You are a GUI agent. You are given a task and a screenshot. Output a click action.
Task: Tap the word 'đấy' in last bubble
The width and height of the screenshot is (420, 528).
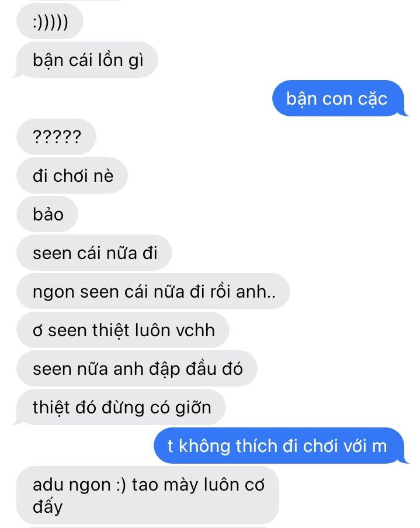pos(47,506)
